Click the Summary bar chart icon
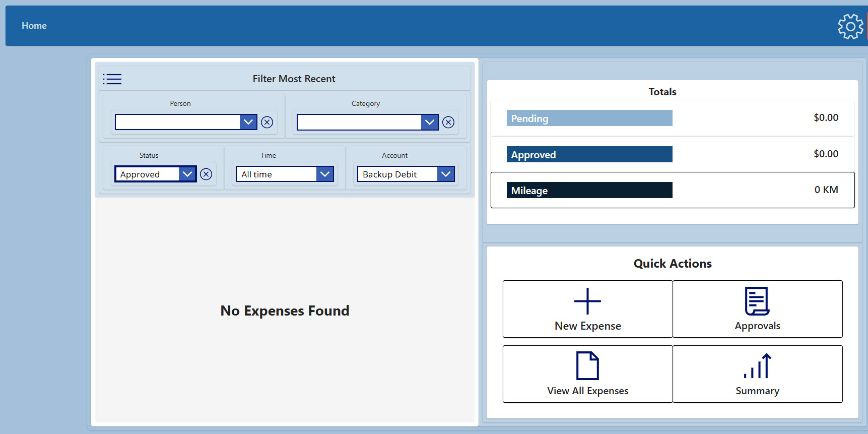Image resolution: width=868 pixels, height=434 pixels. coord(757,365)
